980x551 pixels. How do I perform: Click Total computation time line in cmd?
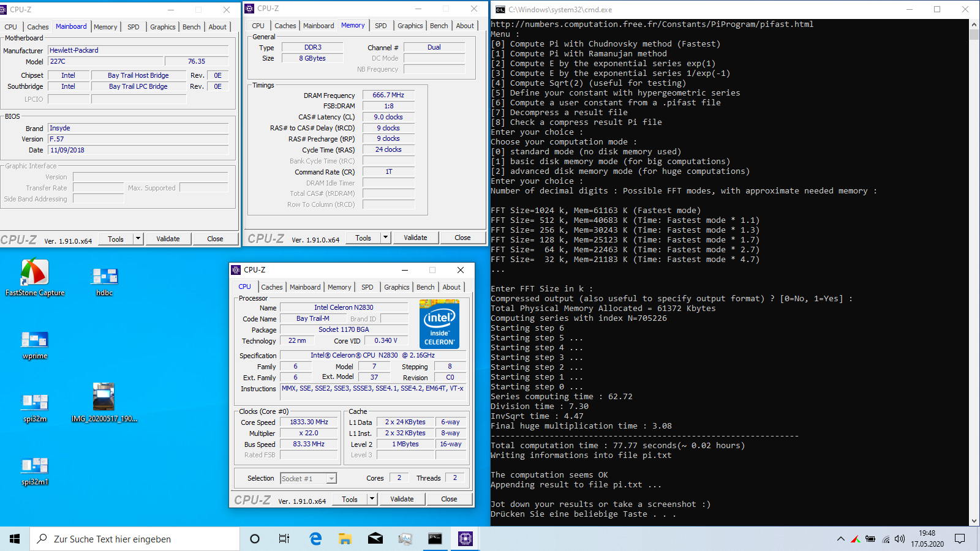tap(618, 446)
